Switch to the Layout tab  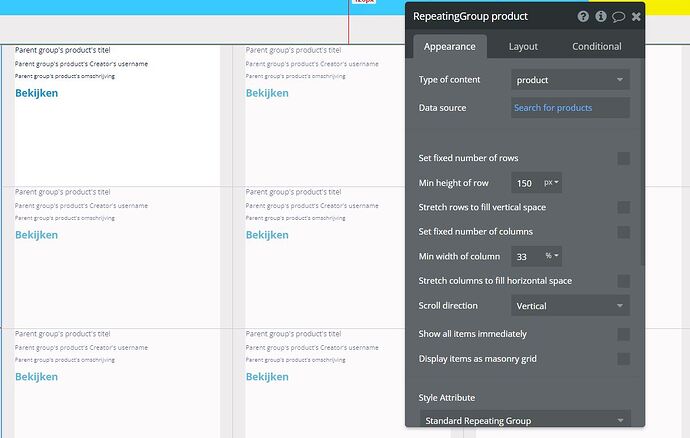click(x=523, y=46)
